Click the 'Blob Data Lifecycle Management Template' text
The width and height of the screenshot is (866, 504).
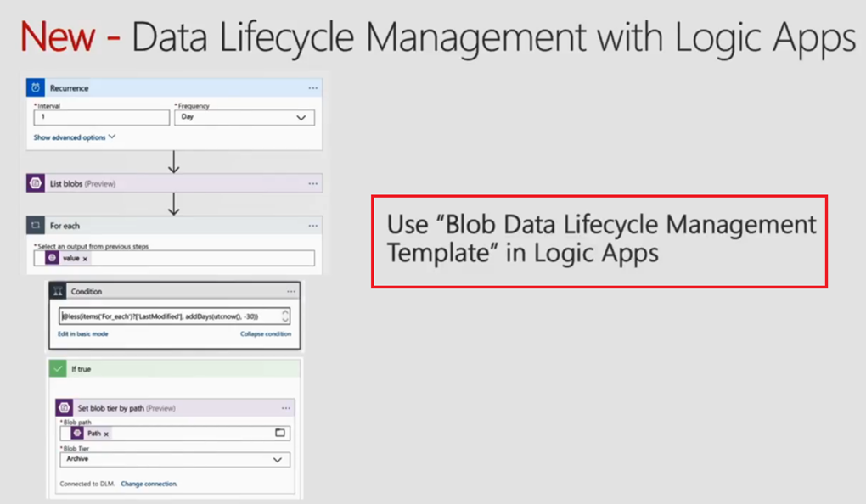602,238
